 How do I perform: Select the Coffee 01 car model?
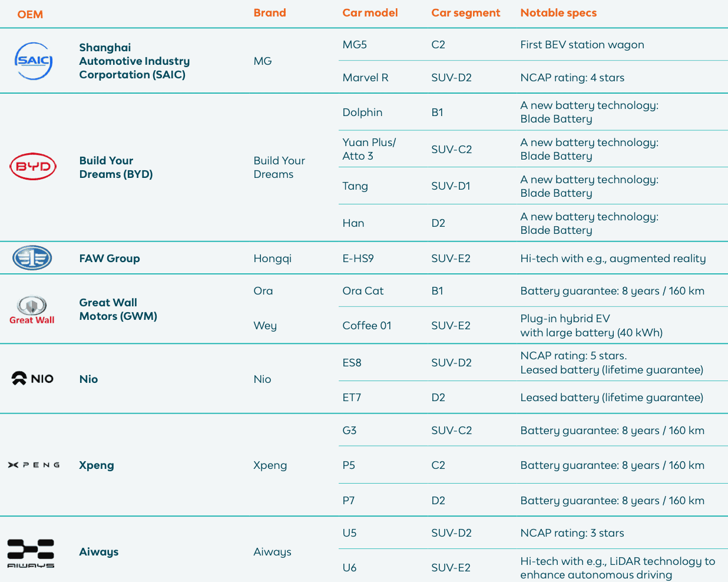click(x=366, y=326)
